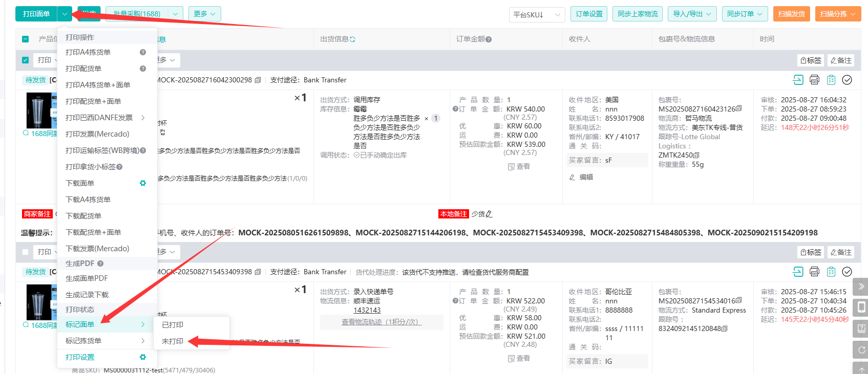The width and height of the screenshot is (868, 374).
Task: Check the checkbox on the second order row
Action: 26,252
